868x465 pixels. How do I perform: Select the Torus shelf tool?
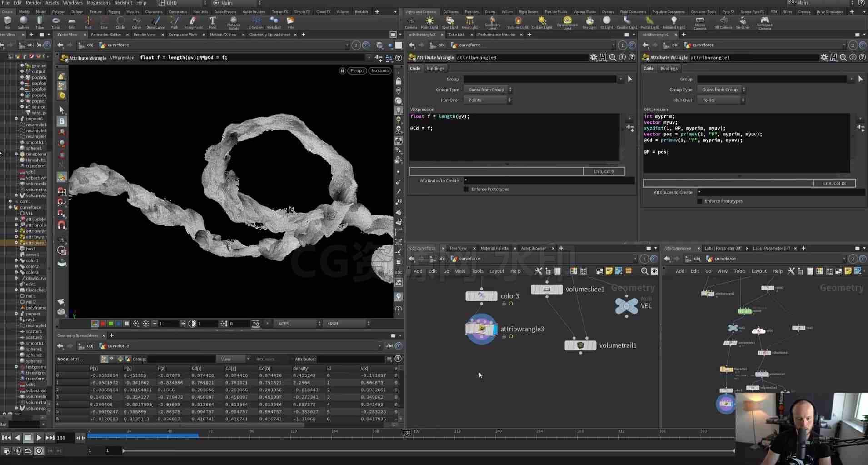pos(55,23)
